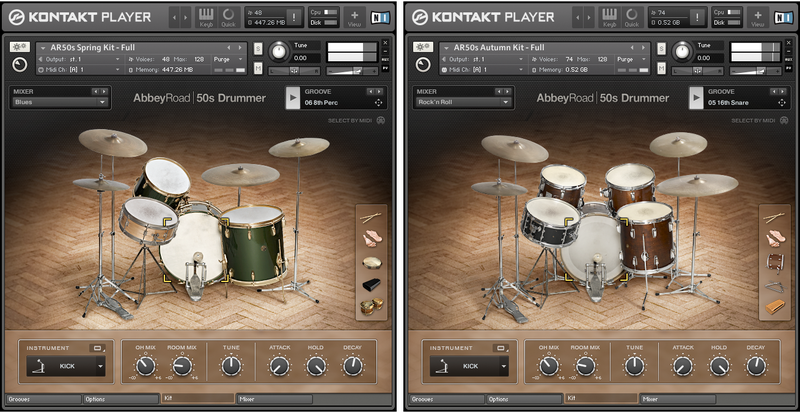Image resolution: width=801 pixels, height=413 pixels.
Task: Select the cowbell icon in Spring Kit sidebar
Action: 371,285
